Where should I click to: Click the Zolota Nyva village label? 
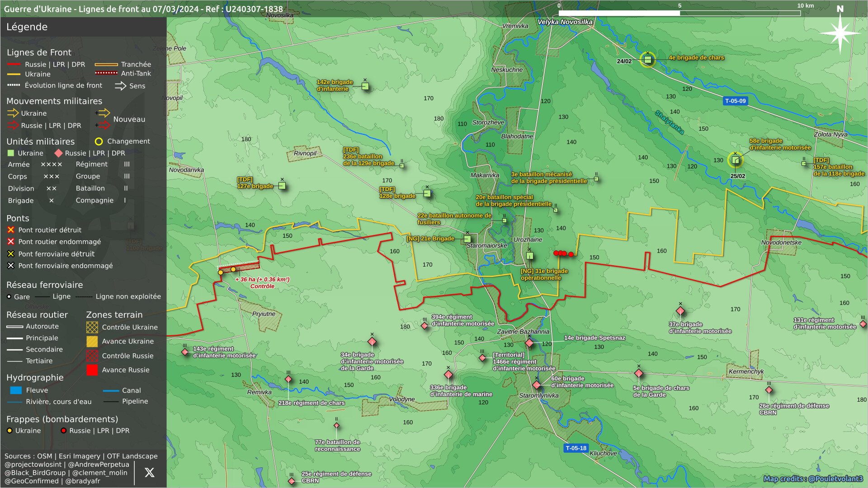[x=830, y=134]
